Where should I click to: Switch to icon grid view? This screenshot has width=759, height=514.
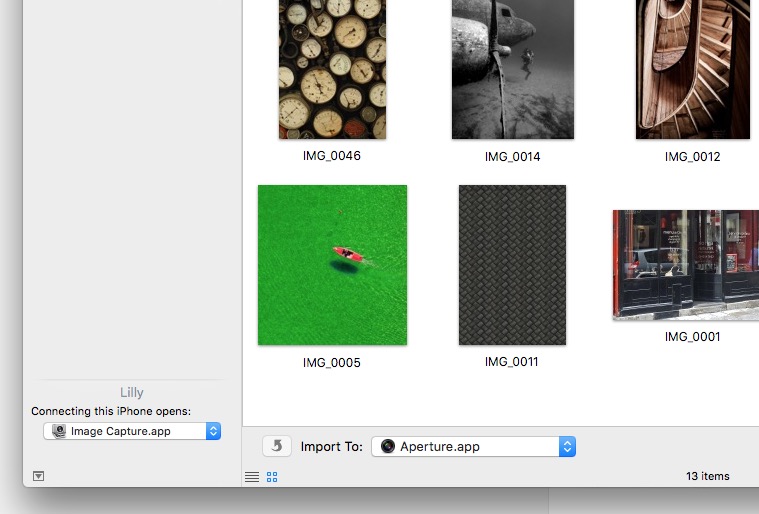(x=272, y=477)
